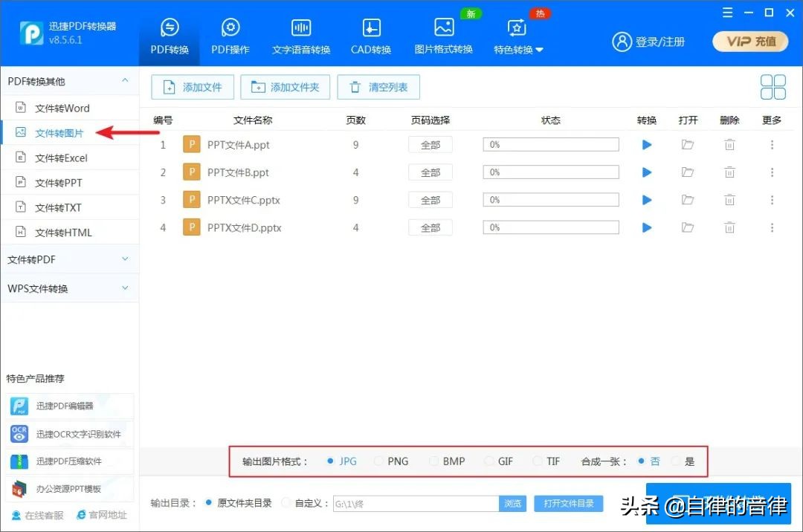Open 迅捷PDF编辑器 product link
803x532 pixels.
click(70, 406)
